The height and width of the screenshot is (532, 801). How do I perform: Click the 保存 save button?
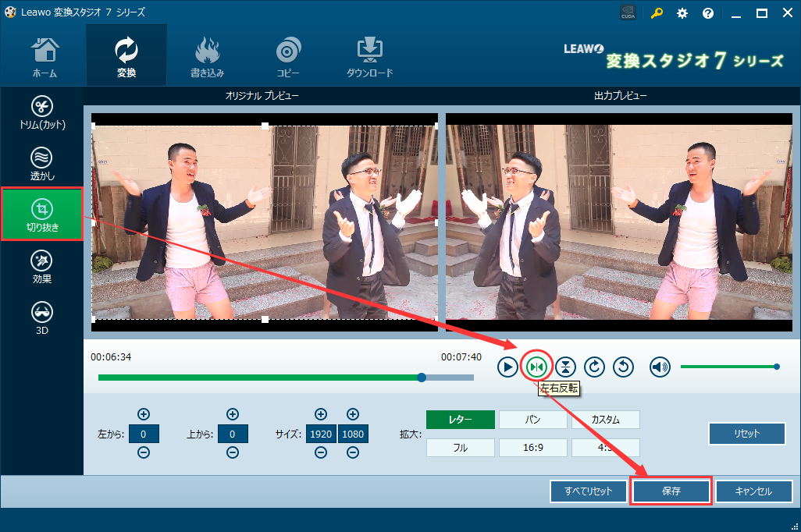tap(671, 491)
